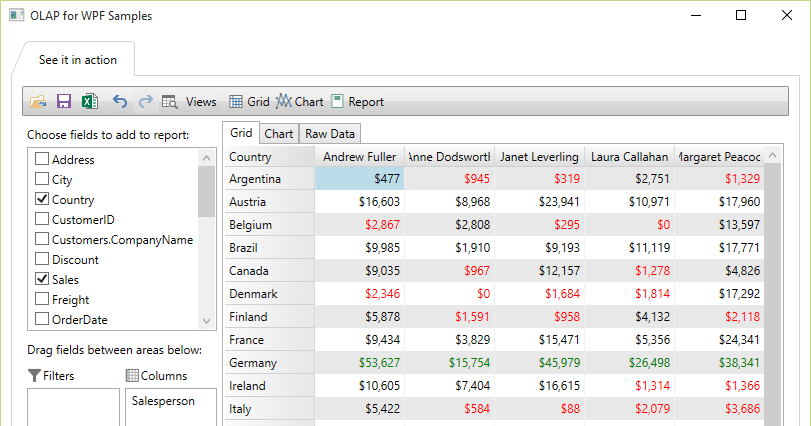Click the Redo arrow in the toolbar
The height and width of the screenshot is (426, 811).
[x=145, y=101]
